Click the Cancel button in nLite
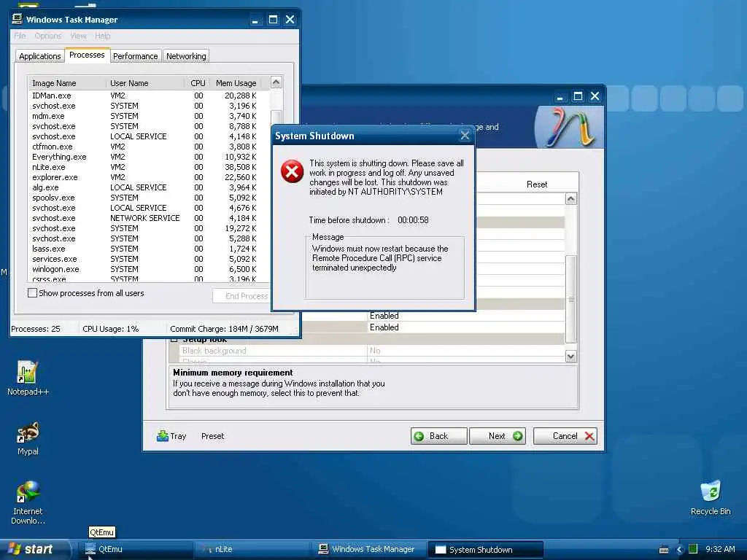747x560 pixels. click(x=565, y=436)
